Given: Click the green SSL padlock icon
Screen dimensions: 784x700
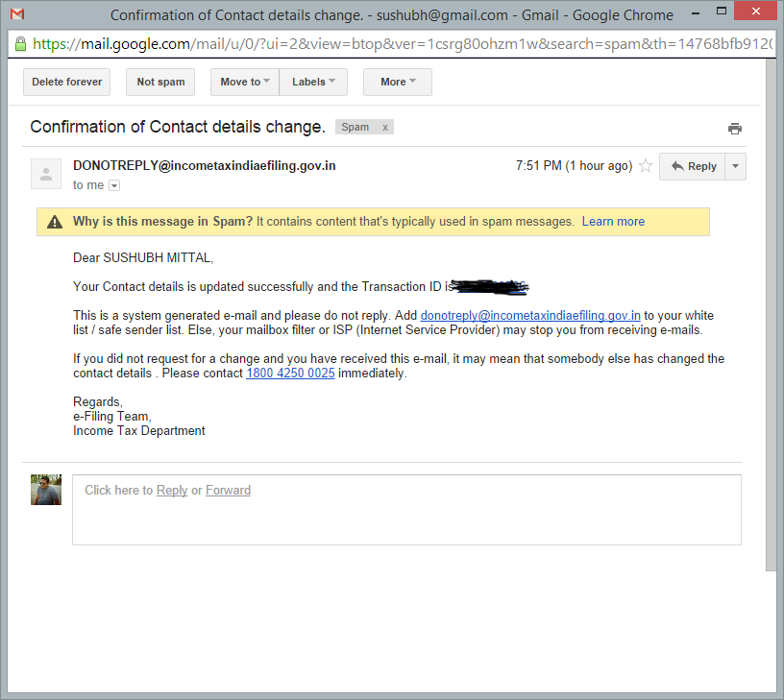Looking at the screenshot, I should (20, 44).
